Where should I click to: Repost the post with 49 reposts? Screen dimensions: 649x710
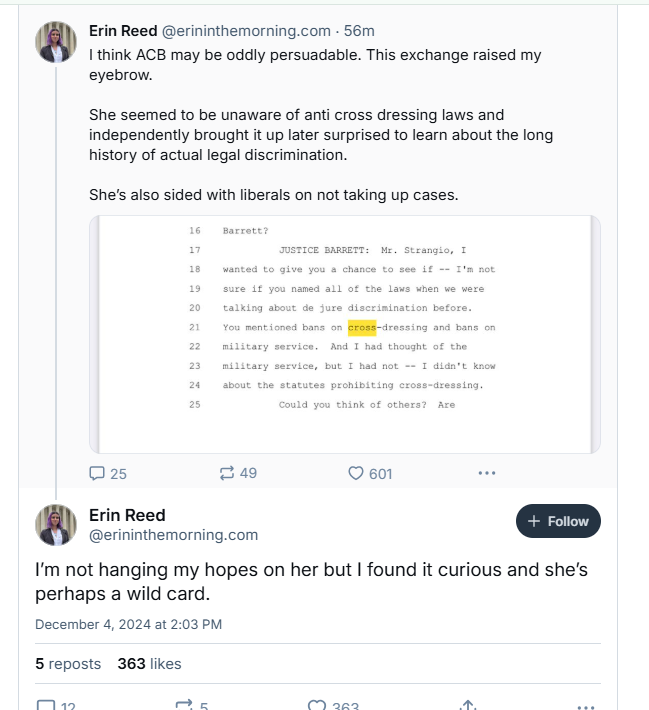pos(227,473)
